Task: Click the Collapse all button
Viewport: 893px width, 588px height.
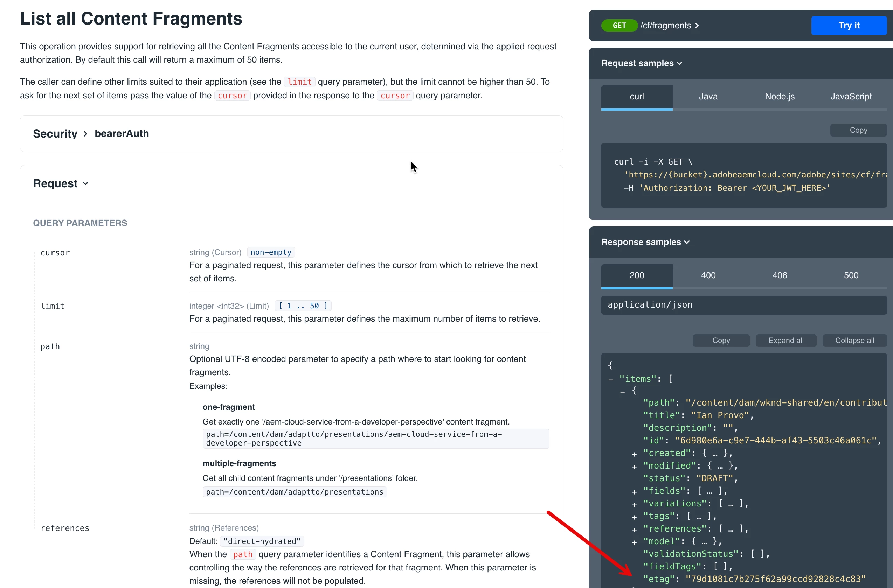Action: (x=854, y=341)
